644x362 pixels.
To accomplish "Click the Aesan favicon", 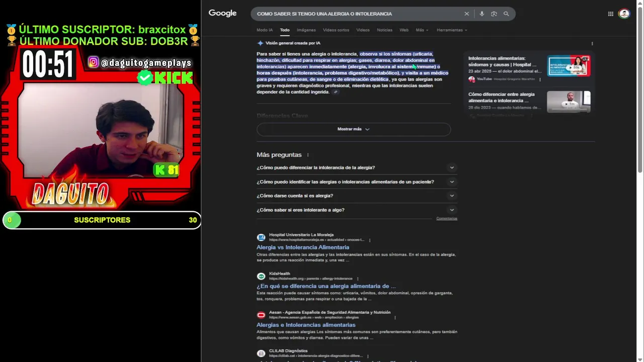I will tap(261, 315).
